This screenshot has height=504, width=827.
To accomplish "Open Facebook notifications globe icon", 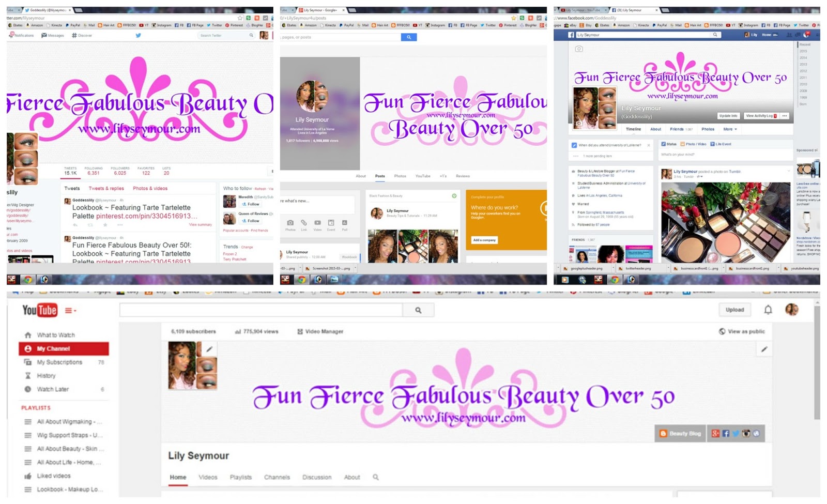I will [806, 35].
